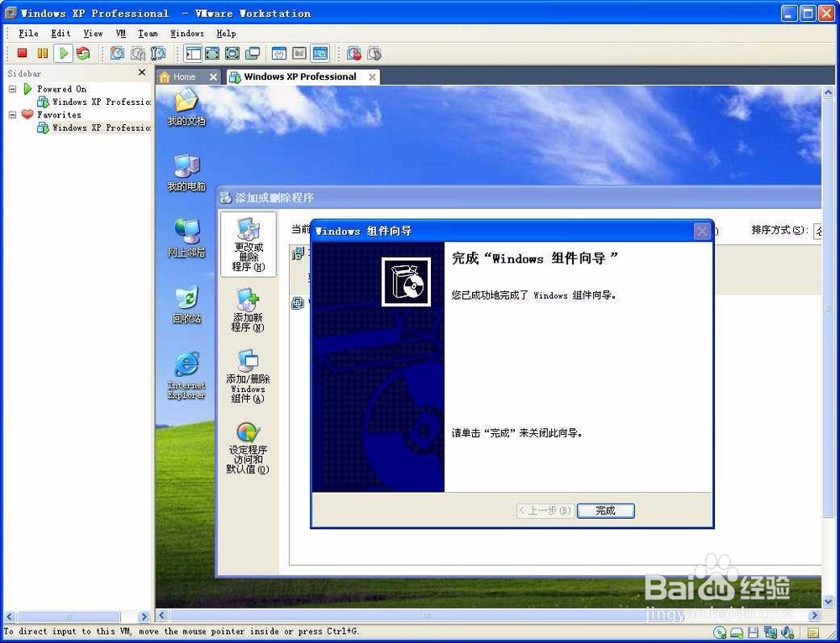Click sidebar horizontal scrollbar right arrow
Image resolution: width=840 pixels, height=643 pixels.
[x=144, y=617]
